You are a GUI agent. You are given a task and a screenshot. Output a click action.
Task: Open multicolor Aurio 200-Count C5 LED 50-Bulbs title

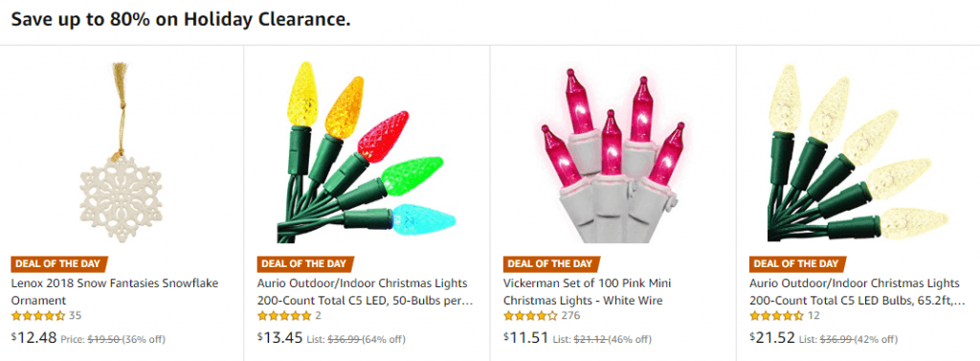366,291
